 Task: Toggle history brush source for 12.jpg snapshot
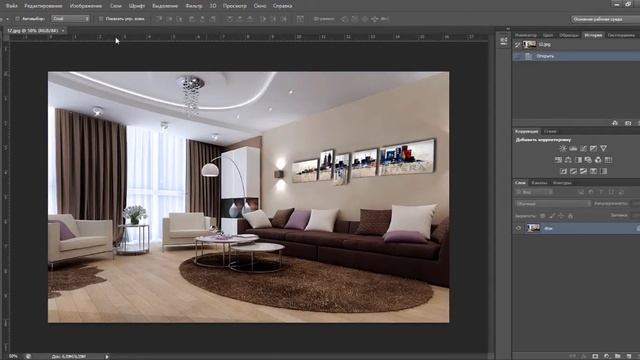pos(517,45)
